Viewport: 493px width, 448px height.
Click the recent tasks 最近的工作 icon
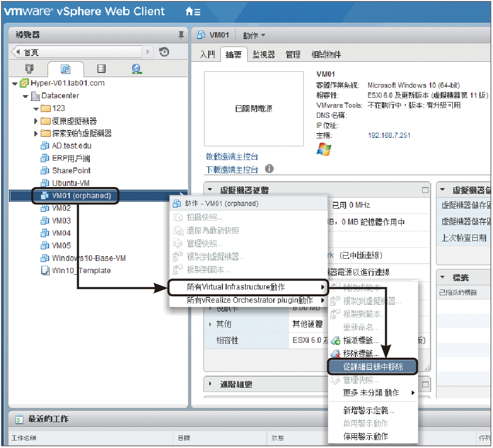[19, 419]
